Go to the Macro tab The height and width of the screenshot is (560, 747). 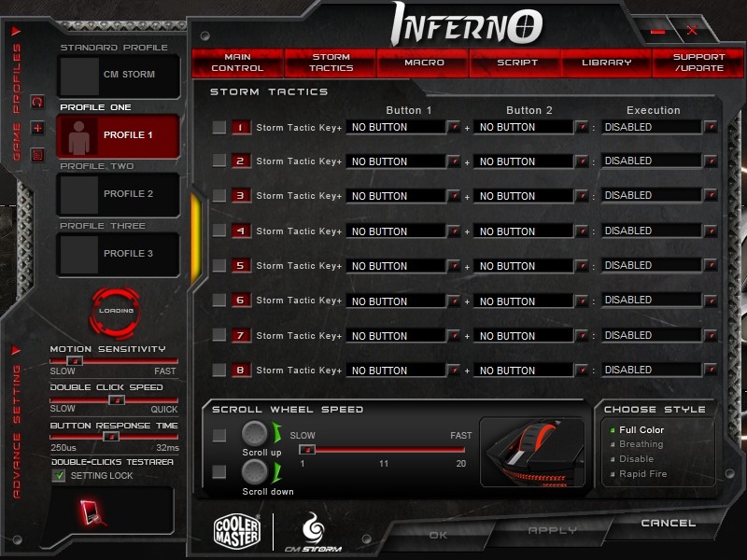click(x=424, y=63)
